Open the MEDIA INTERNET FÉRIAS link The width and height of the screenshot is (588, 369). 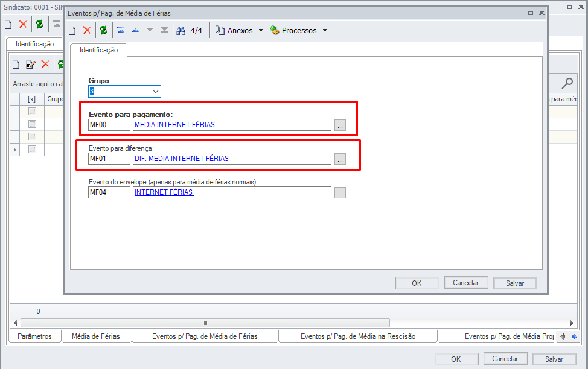[x=174, y=125]
